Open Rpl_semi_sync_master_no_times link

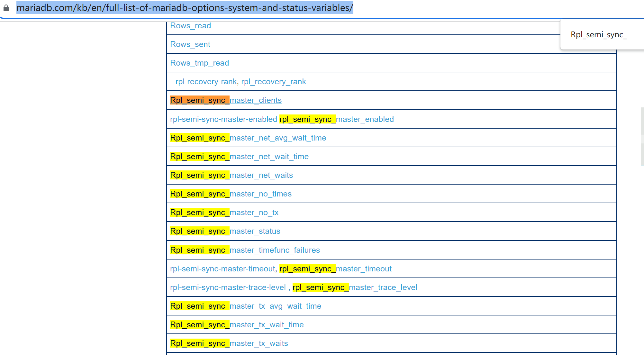pyautogui.click(x=260, y=194)
